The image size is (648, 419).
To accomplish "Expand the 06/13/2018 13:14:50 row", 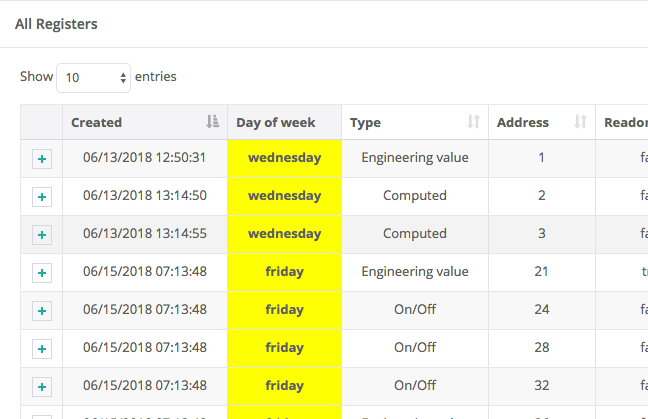I will [x=42, y=197].
